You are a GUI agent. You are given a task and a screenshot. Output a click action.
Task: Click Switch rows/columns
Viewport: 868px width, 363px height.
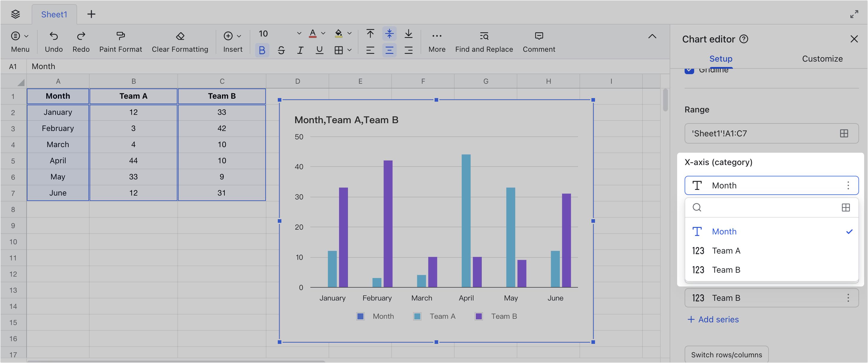point(726,355)
